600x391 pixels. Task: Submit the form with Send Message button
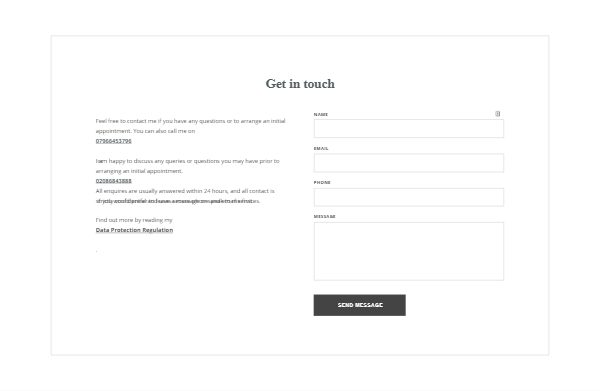(x=360, y=305)
